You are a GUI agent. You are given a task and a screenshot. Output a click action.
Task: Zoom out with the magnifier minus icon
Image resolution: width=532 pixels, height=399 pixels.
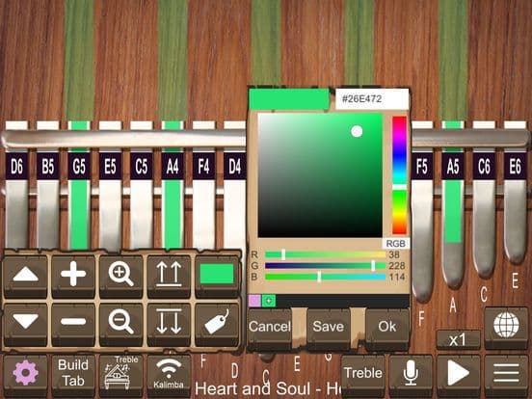click(121, 324)
